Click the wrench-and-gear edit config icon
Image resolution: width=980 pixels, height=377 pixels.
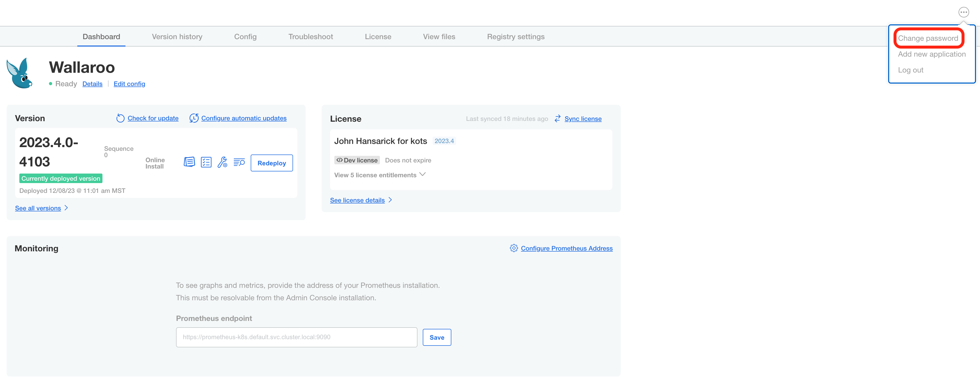[x=222, y=162]
